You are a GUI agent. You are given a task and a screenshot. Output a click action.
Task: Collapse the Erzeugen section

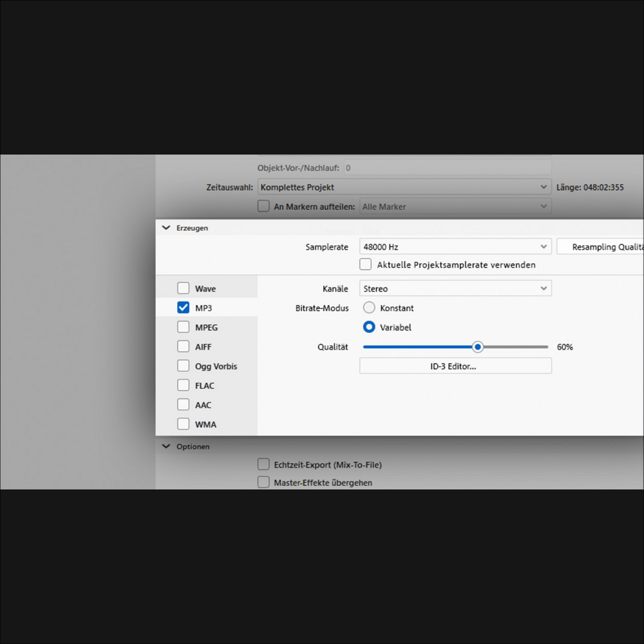pyautogui.click(x=166, y=228)
